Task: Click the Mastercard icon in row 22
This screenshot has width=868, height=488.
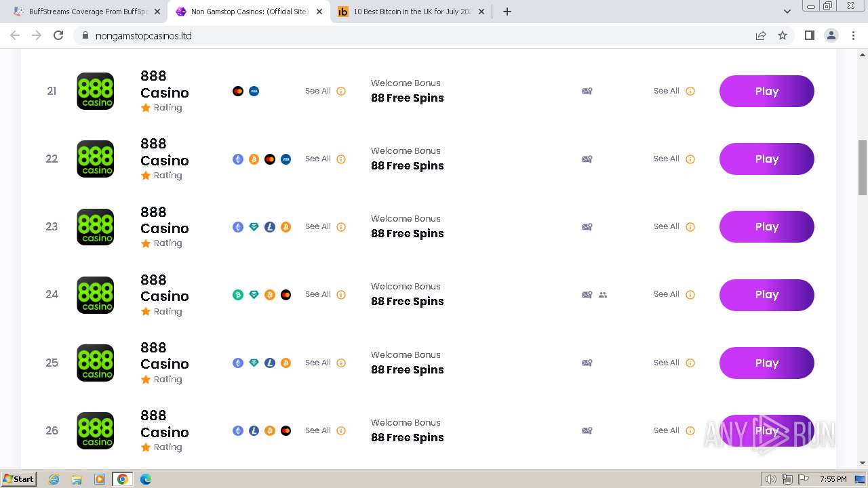Action: coord(270,159)
